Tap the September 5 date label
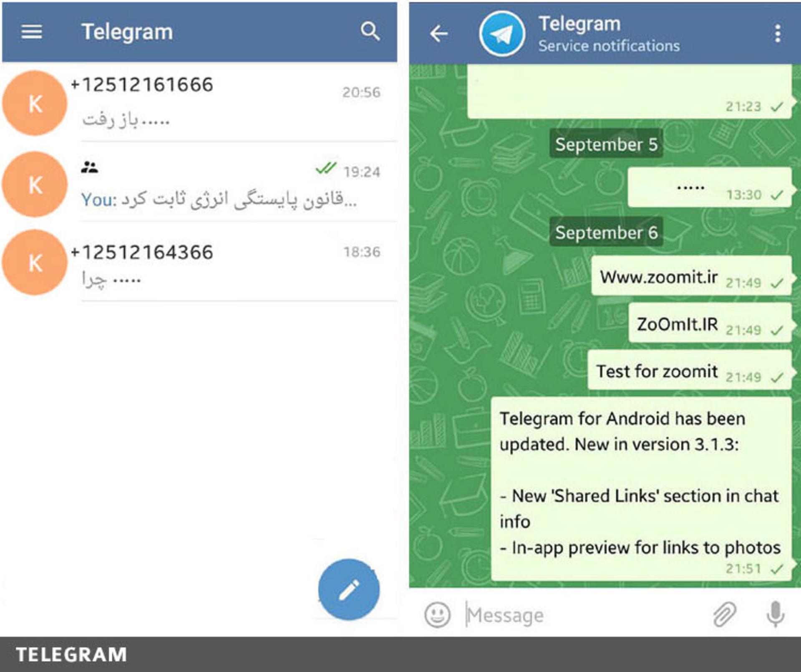The height and width of the screenshot is (672, 801). click(606, 144)
